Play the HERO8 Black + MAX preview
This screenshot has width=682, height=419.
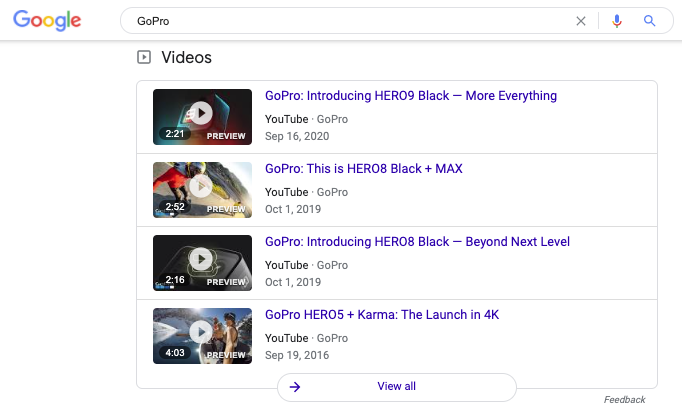pyautogui.click(x=202, y=187)
